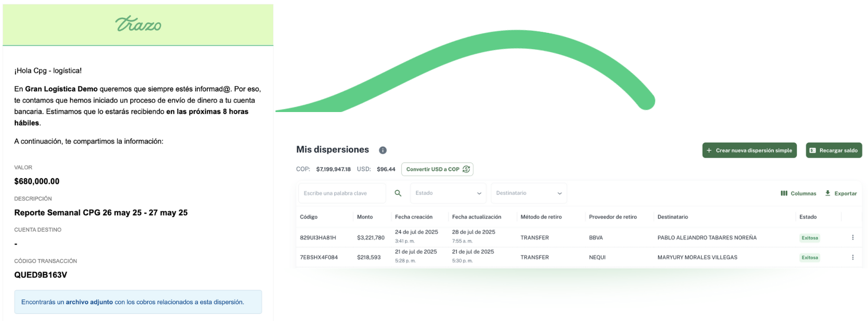Focus the keyword search input field
Viewport: 868px width, 321px height.
(341, 193)
